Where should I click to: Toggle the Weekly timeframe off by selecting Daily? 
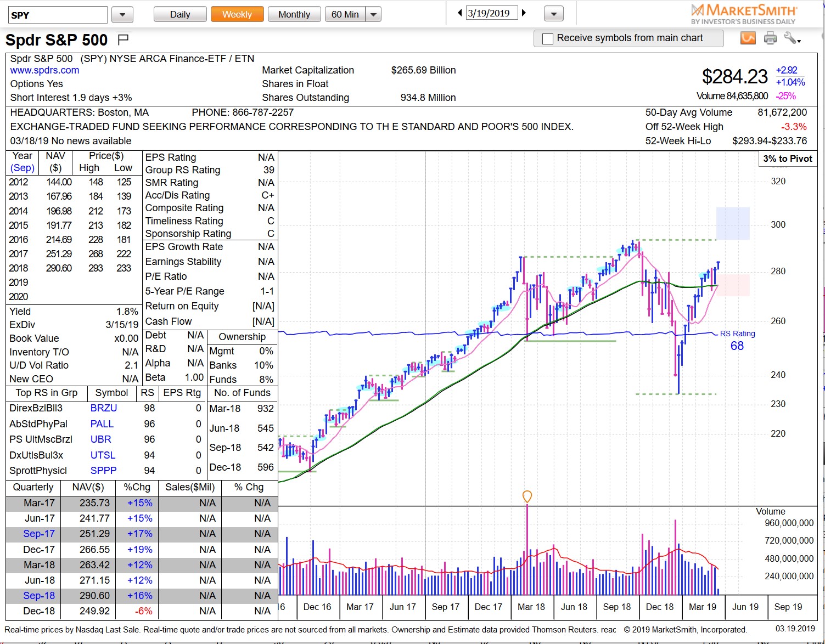tap(179, 14)
